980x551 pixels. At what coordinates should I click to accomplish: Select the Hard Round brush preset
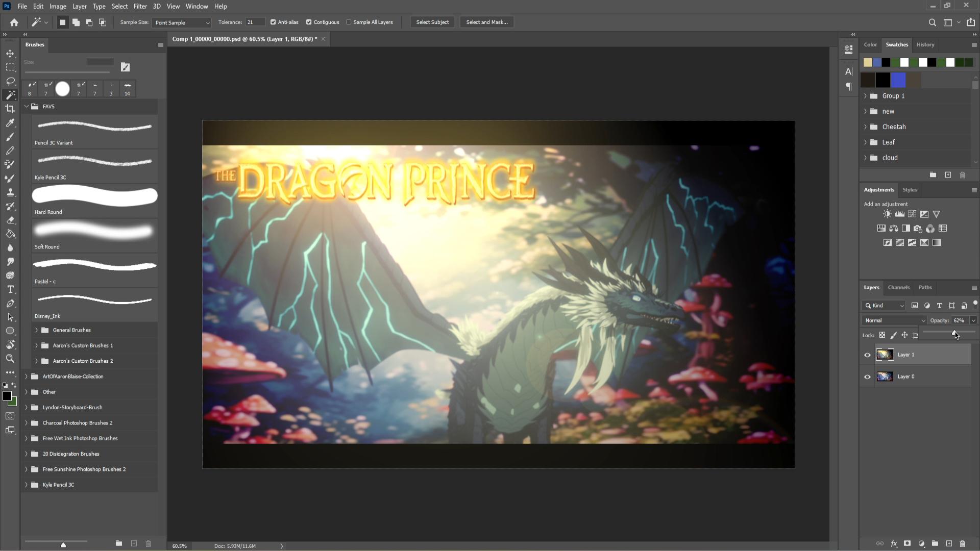tap(95, 201)
